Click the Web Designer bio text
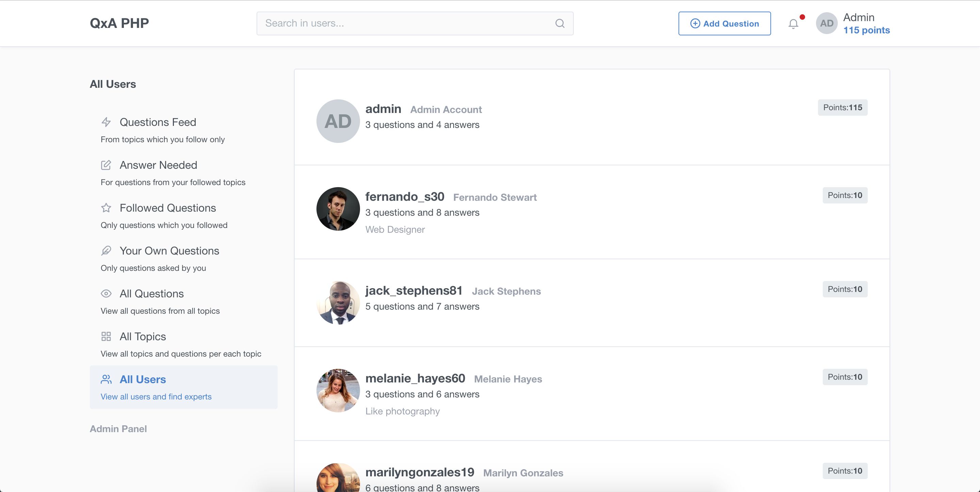Viewport: 980px width, 492px height. 395,229
